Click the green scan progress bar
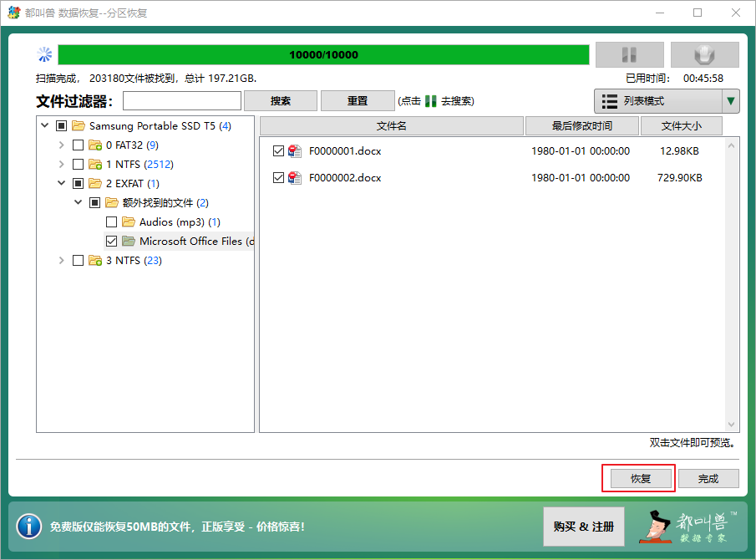 323,55
